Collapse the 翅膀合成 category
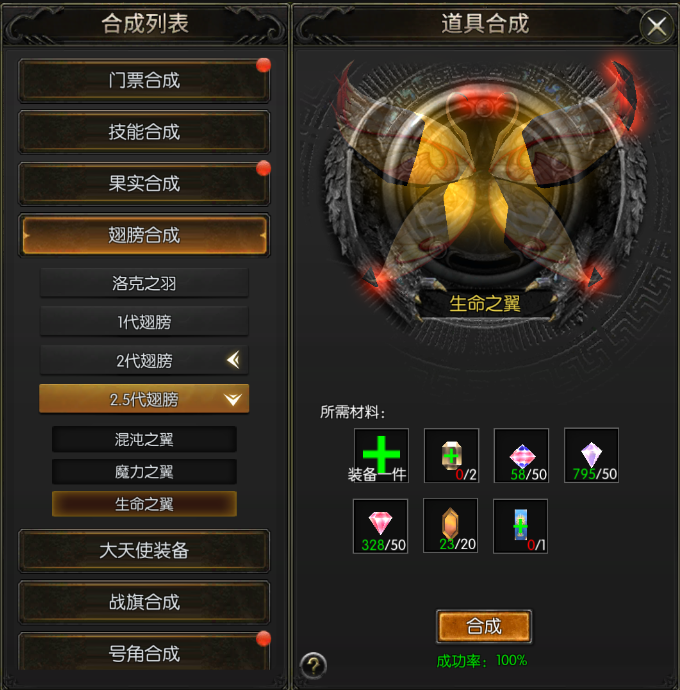Image resolution: width=680 pixels, height=690 pixels. (x=144, y=235)
